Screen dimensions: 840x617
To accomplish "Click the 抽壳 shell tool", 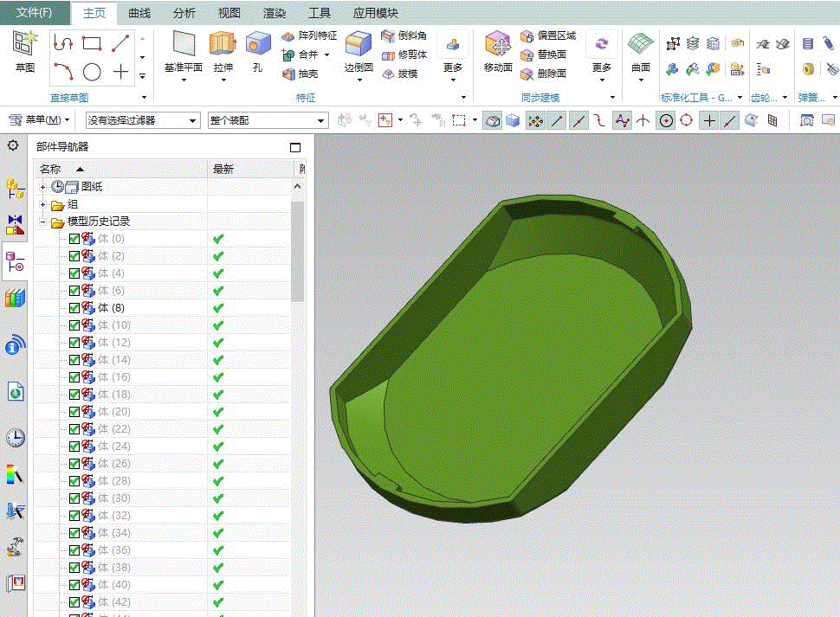I will click(300, 74).
